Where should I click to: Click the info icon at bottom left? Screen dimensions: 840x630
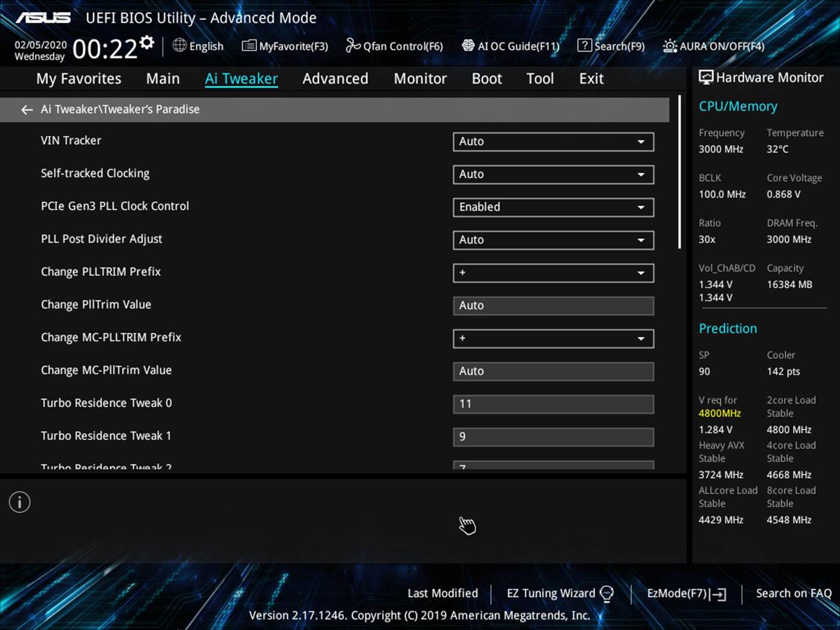(x=19, y=502)
